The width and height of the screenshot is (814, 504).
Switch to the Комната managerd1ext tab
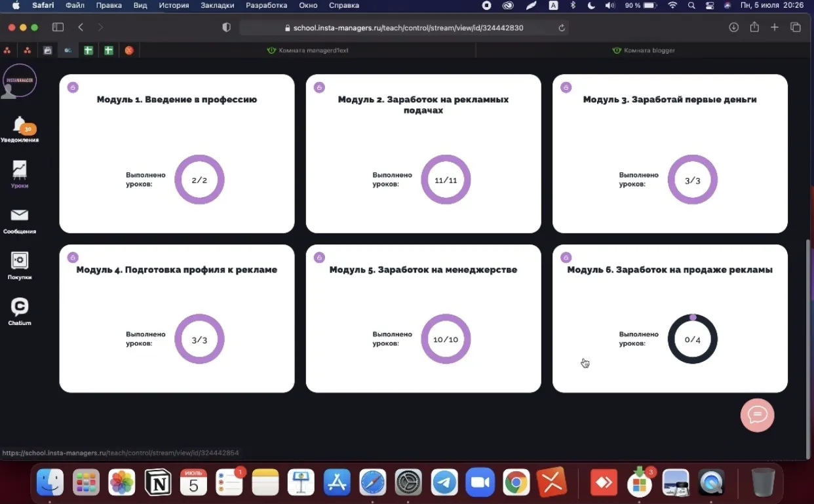click(307, 50)
